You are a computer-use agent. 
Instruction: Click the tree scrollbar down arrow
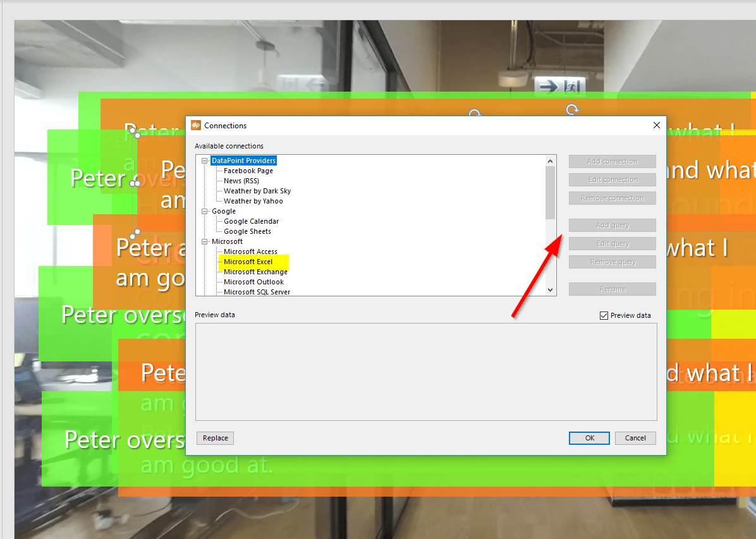click(x=550, y=290)
